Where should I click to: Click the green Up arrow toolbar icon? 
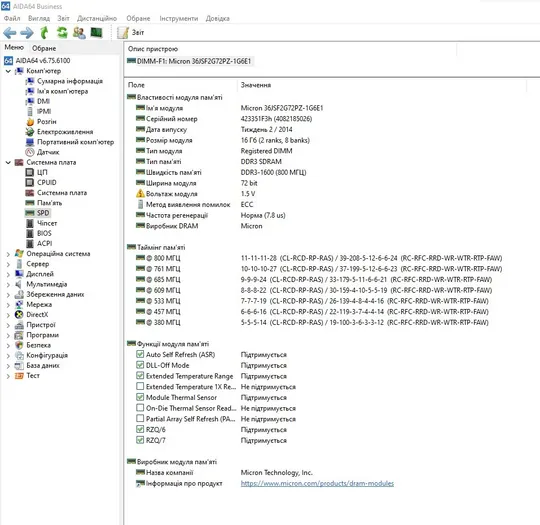tap(44, 32)
